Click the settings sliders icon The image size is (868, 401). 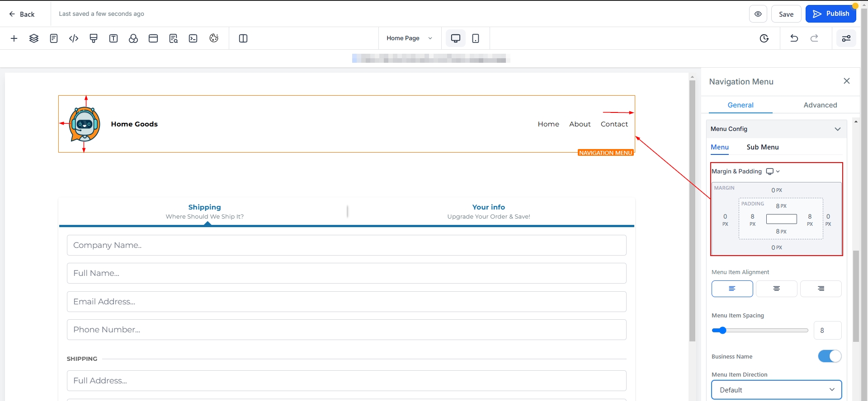[846, 38]
